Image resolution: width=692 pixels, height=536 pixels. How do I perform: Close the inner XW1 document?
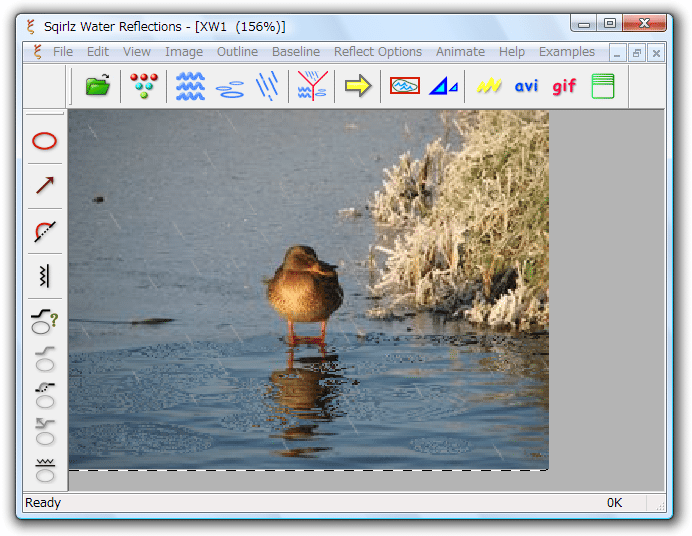656,53
